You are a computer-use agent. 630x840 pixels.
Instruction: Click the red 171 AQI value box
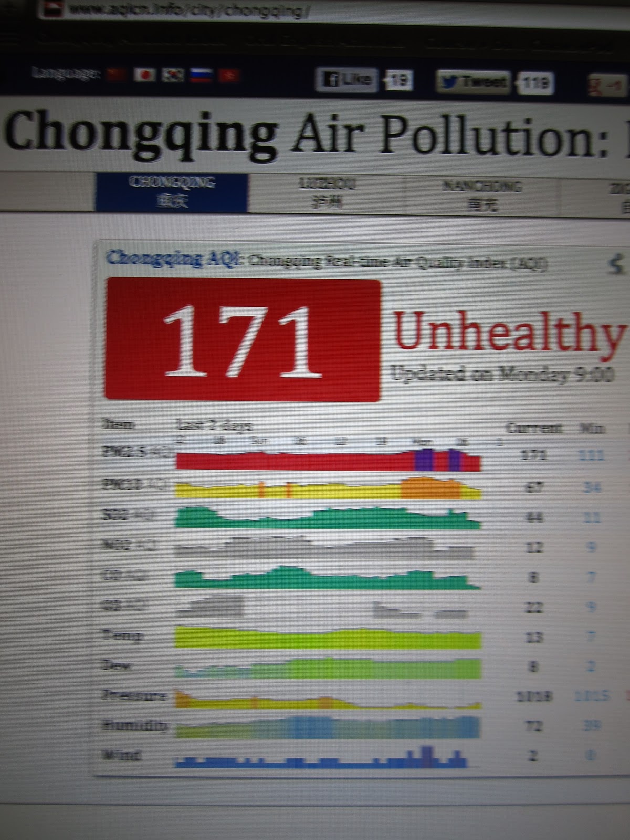243,340
